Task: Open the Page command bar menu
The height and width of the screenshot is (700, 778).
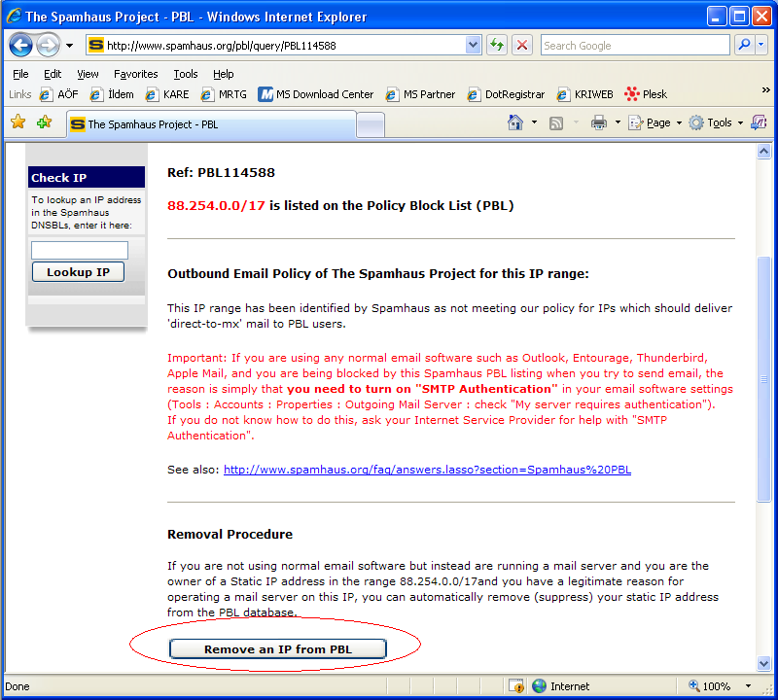Action: (654, 122)
